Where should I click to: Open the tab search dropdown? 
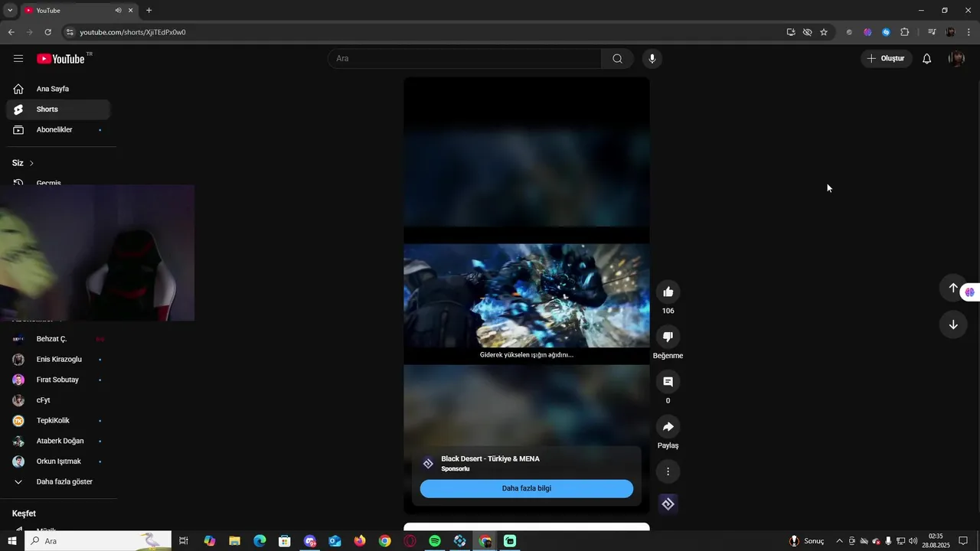coord(10,11)
